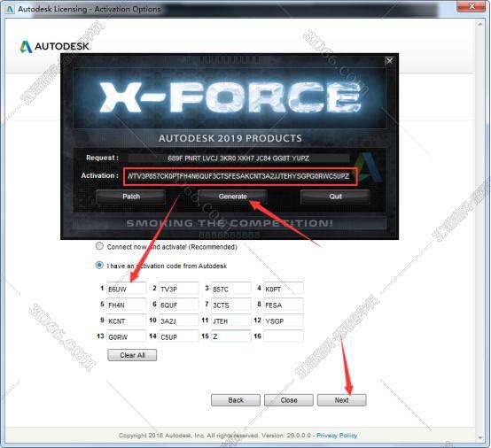The width and height of the screenshot is (491, 448).
Task: Click activation code box 15 containing Z
Action: (231, 336)
